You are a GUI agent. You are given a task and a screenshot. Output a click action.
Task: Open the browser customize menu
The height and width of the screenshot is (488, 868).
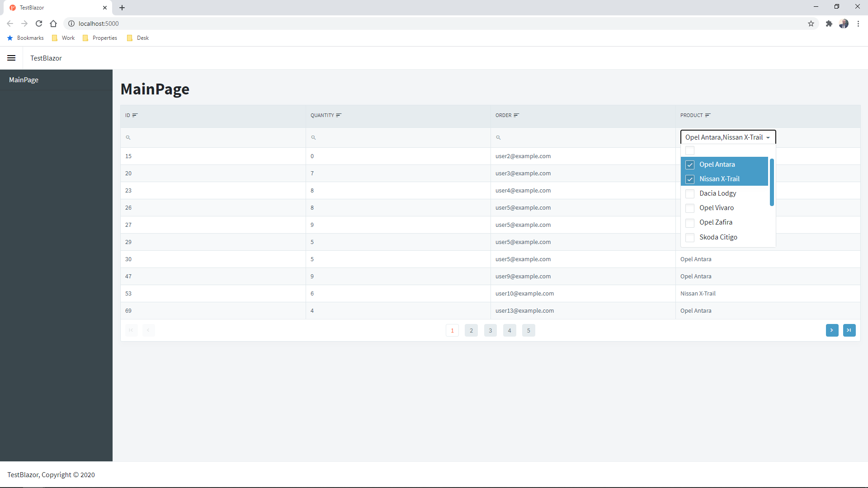[859, 23]
